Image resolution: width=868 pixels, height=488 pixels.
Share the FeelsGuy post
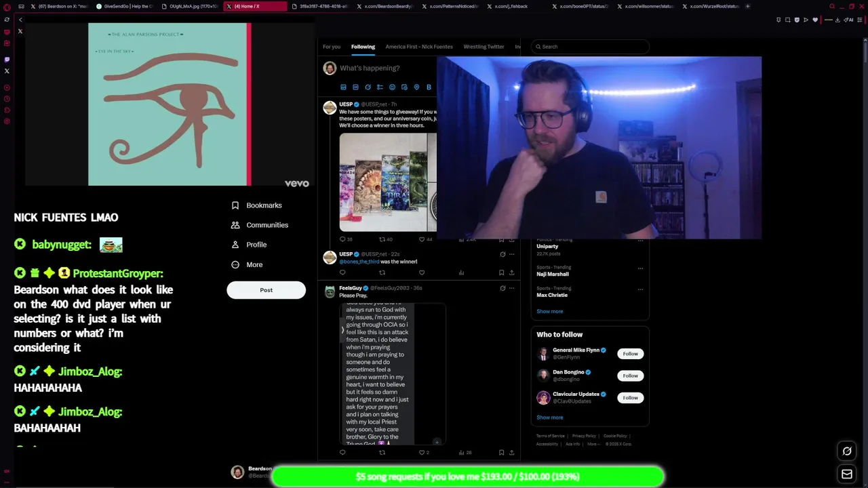tap(511, 452)
